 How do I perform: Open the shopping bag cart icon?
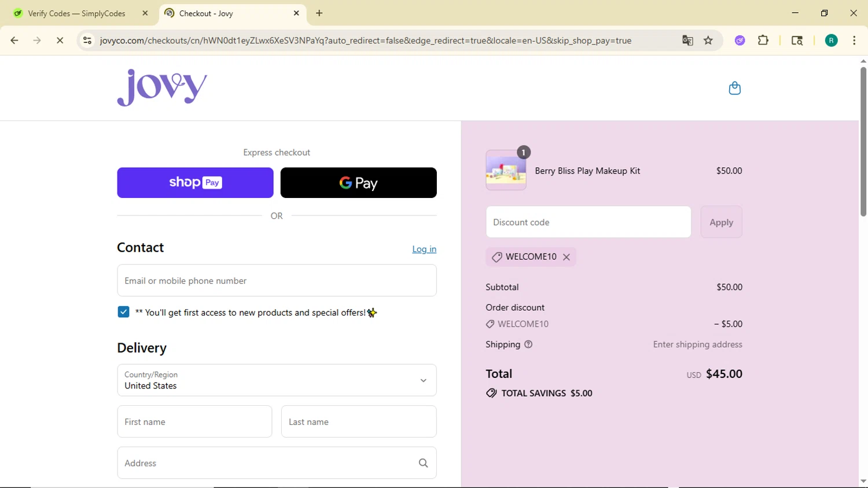734,88
